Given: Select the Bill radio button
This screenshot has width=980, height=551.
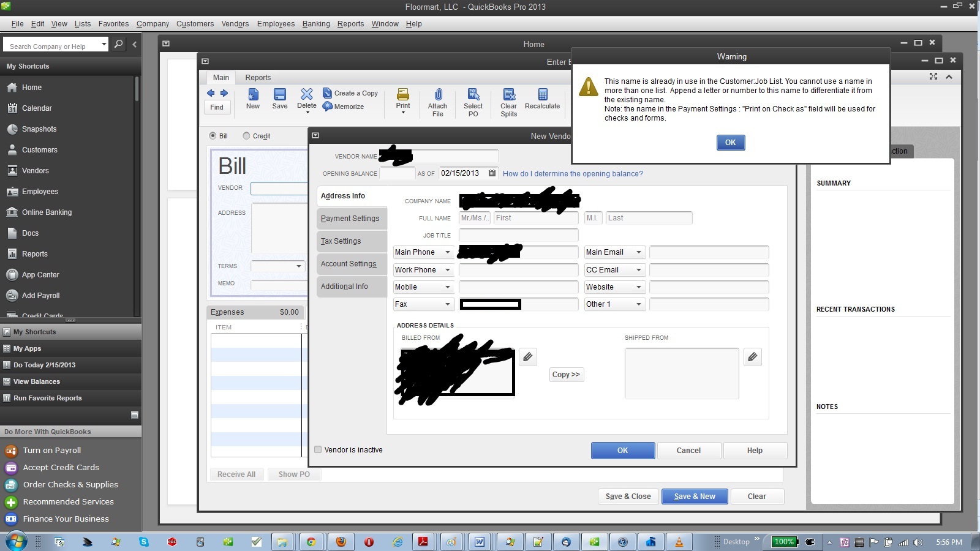Looking at the screenshot, I should click(213, 136).
